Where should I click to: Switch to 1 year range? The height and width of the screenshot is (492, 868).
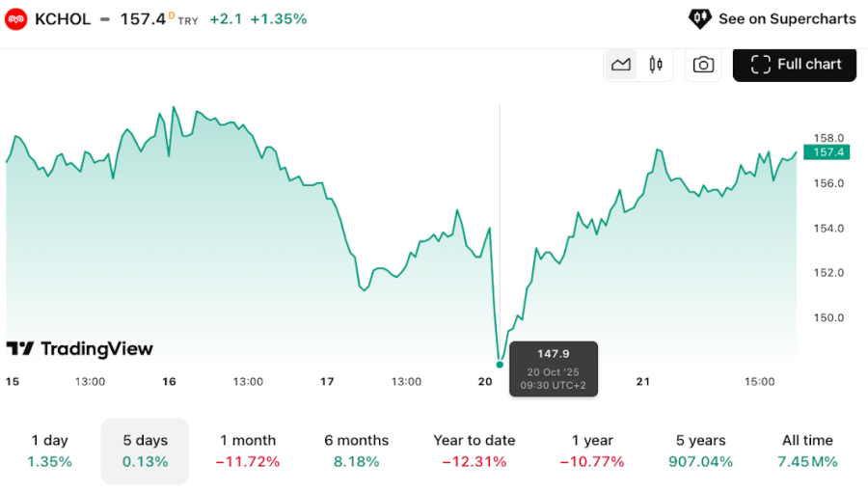point(592,451)
